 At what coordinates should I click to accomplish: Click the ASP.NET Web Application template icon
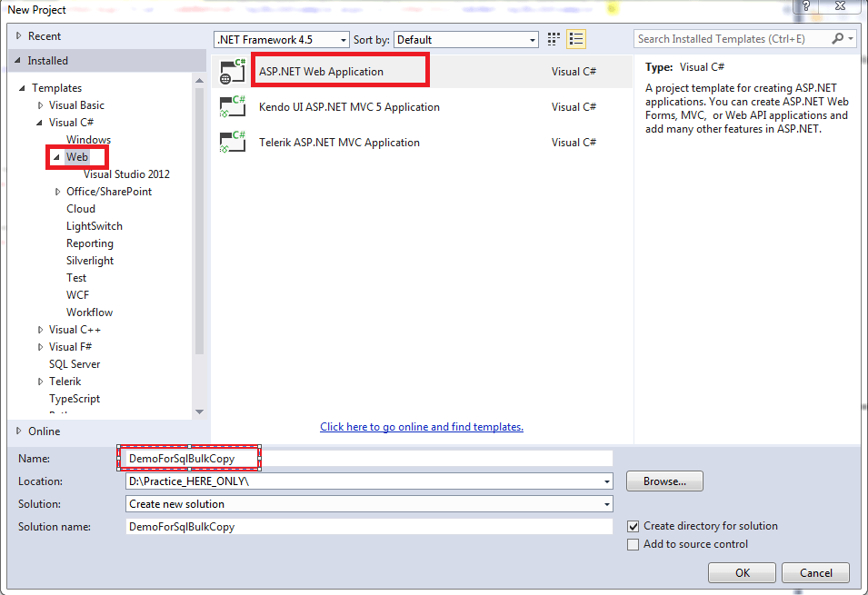click(x=233, y=72)
